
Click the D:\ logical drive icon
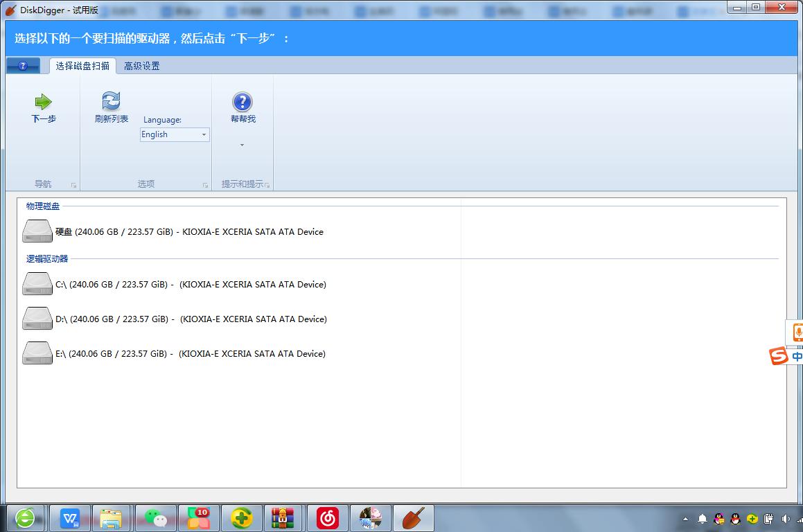[37, 318]
